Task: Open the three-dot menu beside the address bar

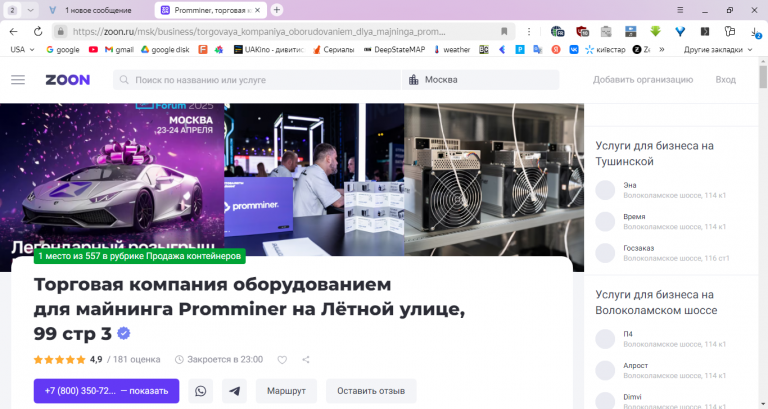Action: 529,31
